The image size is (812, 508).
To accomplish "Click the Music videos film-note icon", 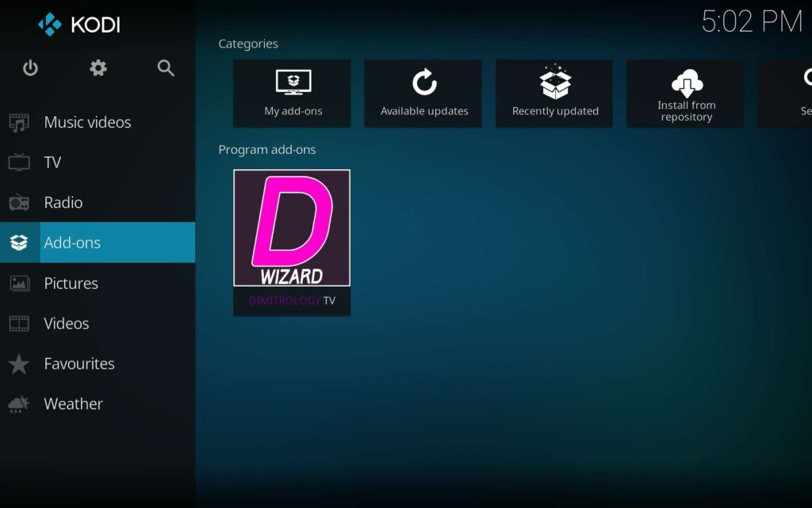I will point(19,122).
